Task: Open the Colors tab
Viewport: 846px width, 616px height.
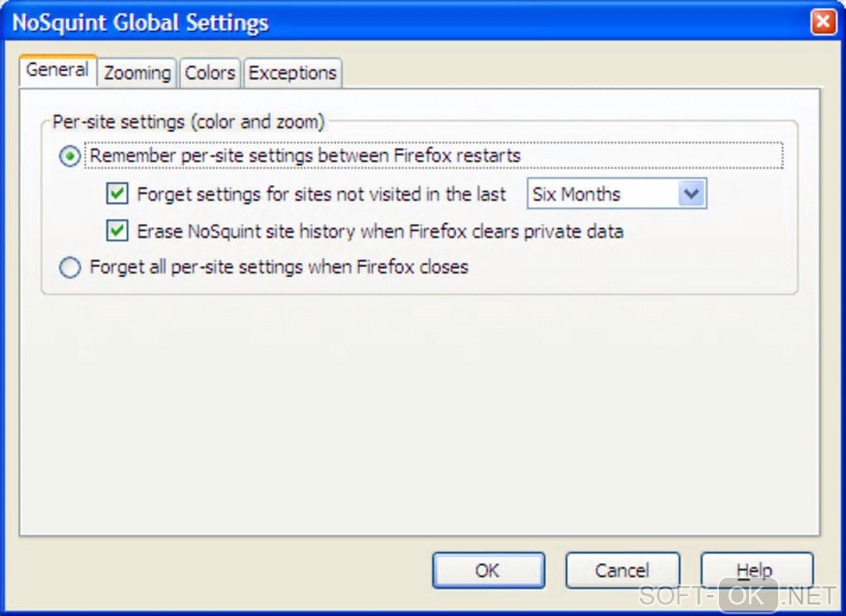Action: pyautogui.click(x=210, y=73)
